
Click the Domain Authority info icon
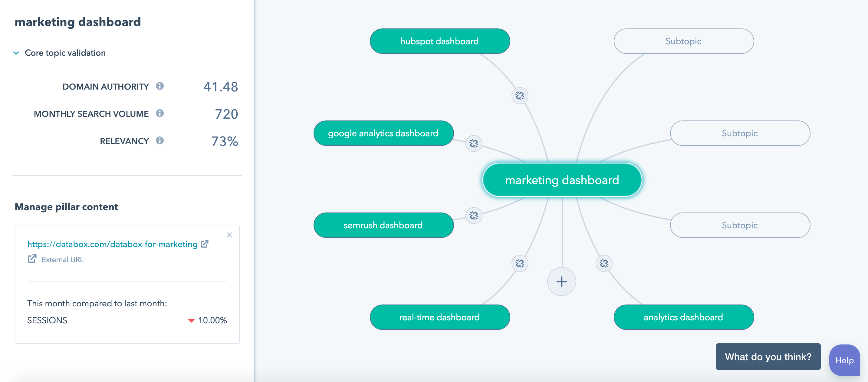tap(160, 86)
